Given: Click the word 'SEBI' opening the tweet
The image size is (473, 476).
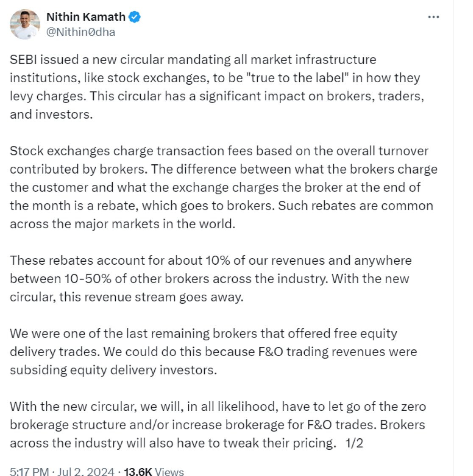Looking at the screenshot, I should coord(23,60).
